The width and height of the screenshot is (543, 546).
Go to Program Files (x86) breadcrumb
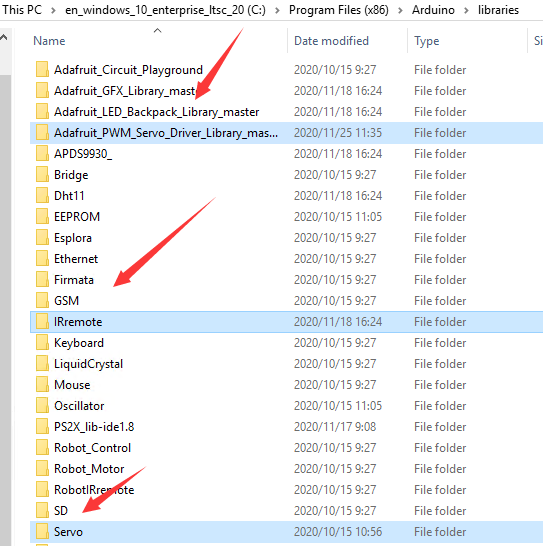[x=339, y=10]
